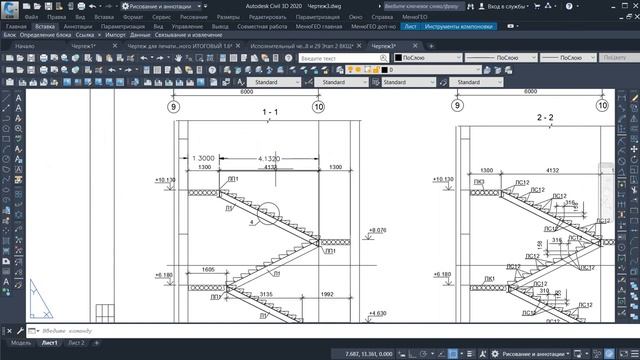Click the Zoom magnifier icon in left toolbar
The width and height of the screenshot is (640, 360).
tap(18, 129)
